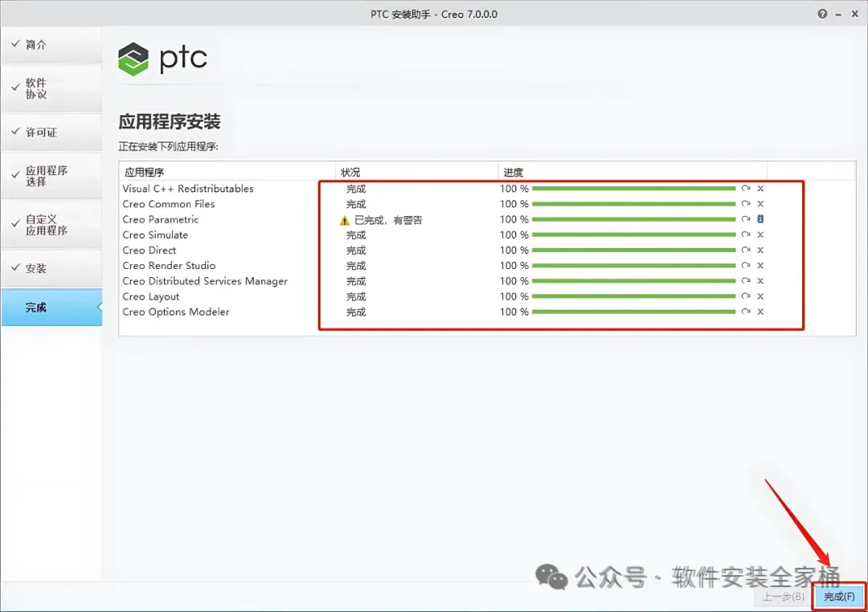The image size is (868, 612).
Task: Retry icon in Creo Options Modeler row
Action: pyautogui.click(x=746, y=312)
